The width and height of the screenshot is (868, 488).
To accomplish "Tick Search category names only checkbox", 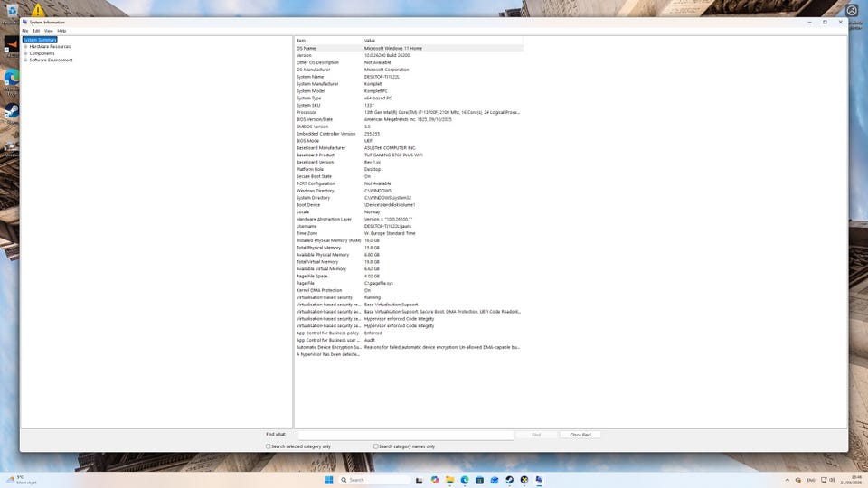I will (376, 446).
